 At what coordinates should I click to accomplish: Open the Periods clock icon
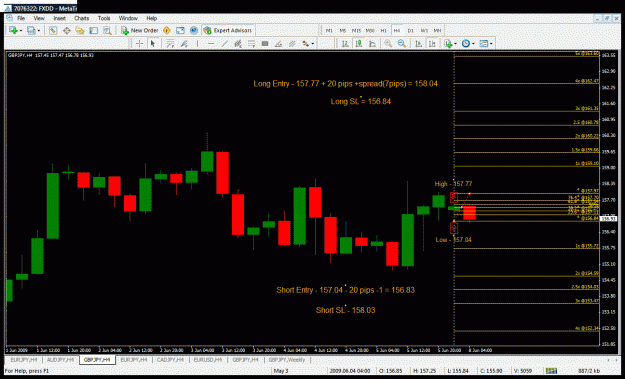466,43
